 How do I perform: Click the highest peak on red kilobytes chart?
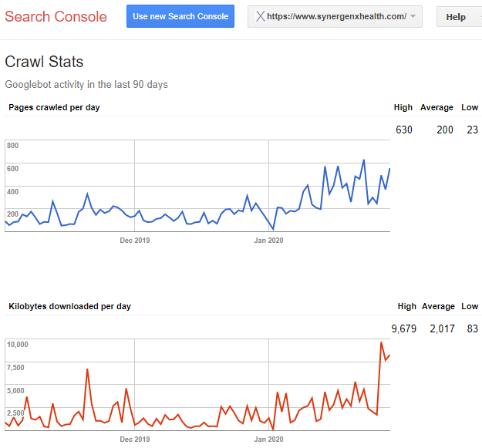click(382, 342)
